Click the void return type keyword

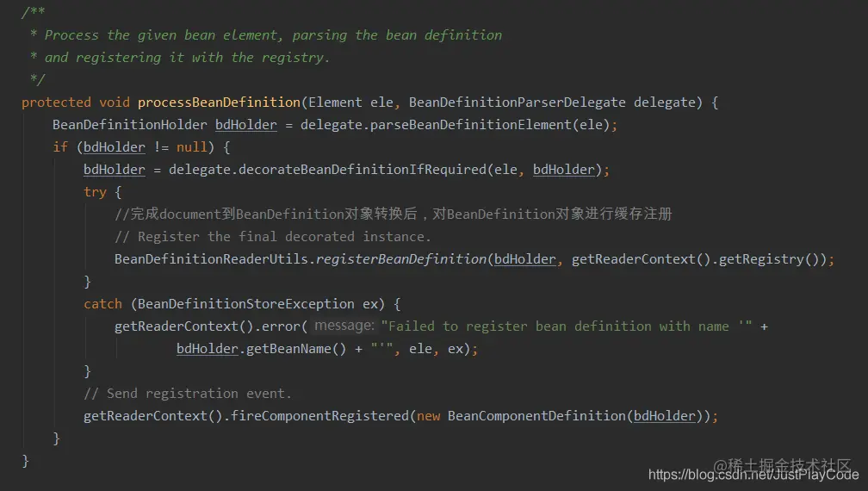pyautogui.click(x=114, y=103)
